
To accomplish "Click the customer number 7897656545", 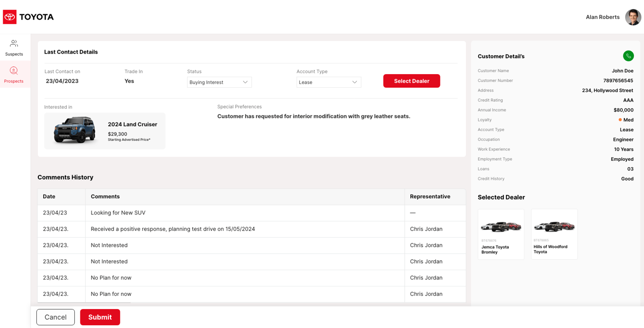I will coord(618,80).
